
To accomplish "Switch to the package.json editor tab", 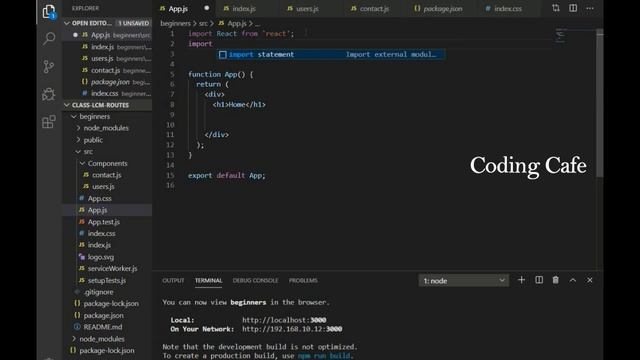I will [442, 9].
